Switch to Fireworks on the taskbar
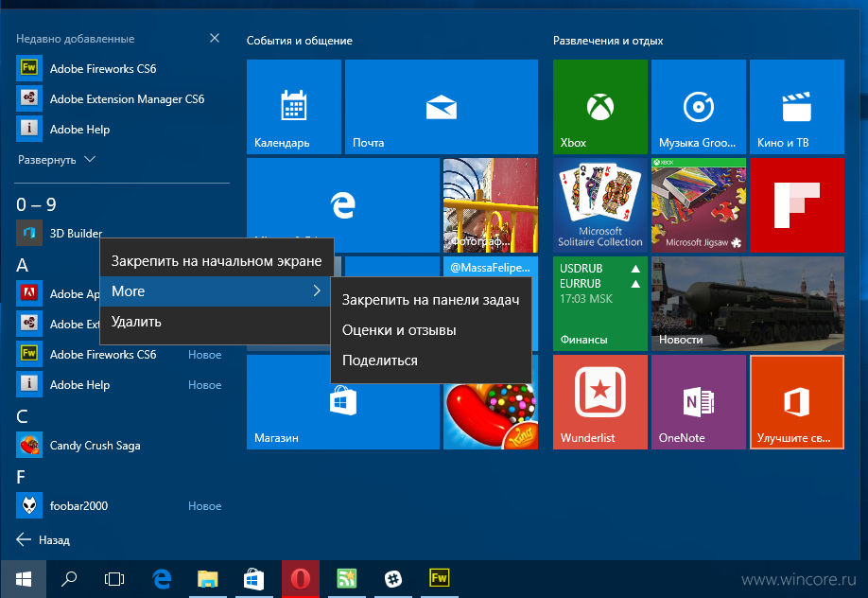Viewport: 868px width, 598px height. point(439,579)
